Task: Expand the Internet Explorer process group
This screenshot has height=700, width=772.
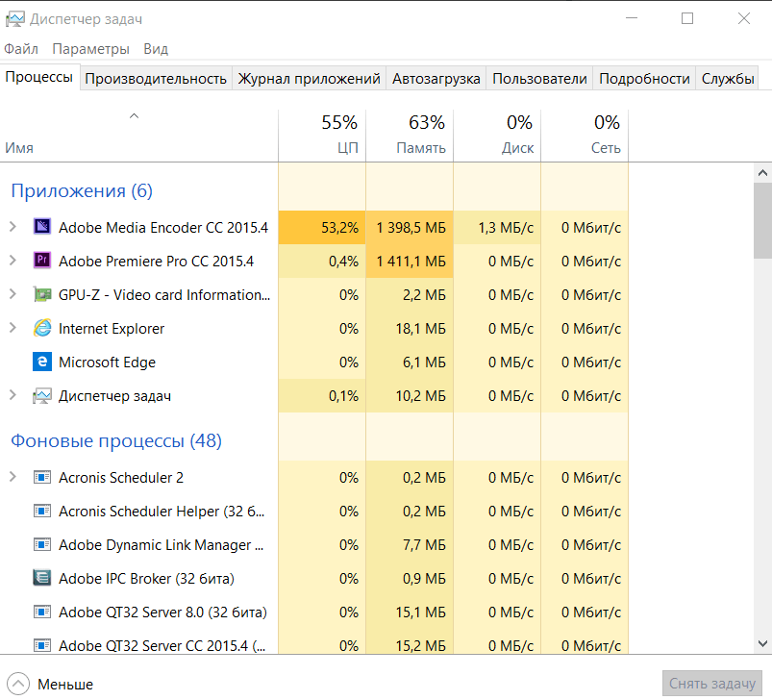Action: click(12, 327)
